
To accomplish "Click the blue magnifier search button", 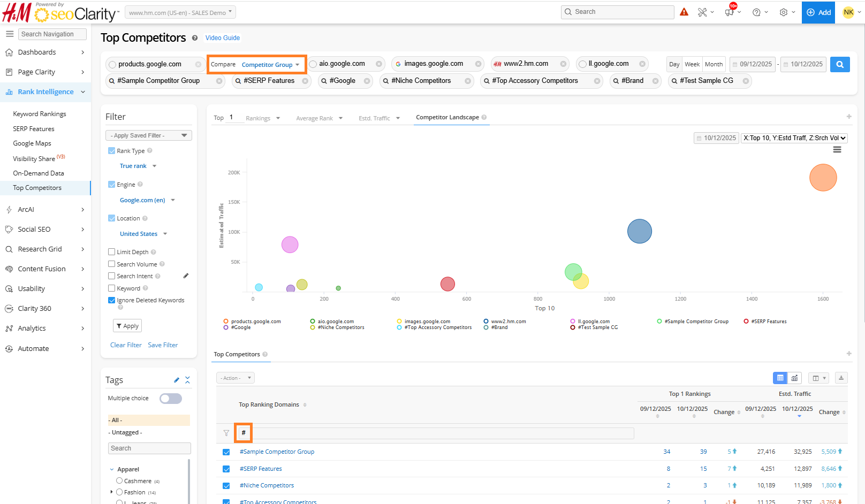I will click(x=840, y=64).
